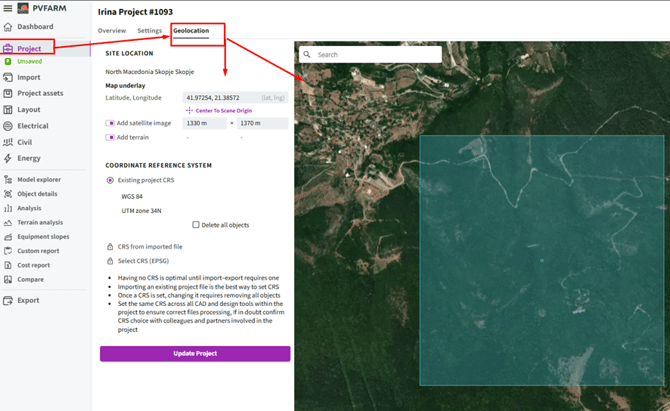The height and width of the screenshot is (411, 670).
Task: Select Existing project CRS radio option
Action: pos(110,180)
